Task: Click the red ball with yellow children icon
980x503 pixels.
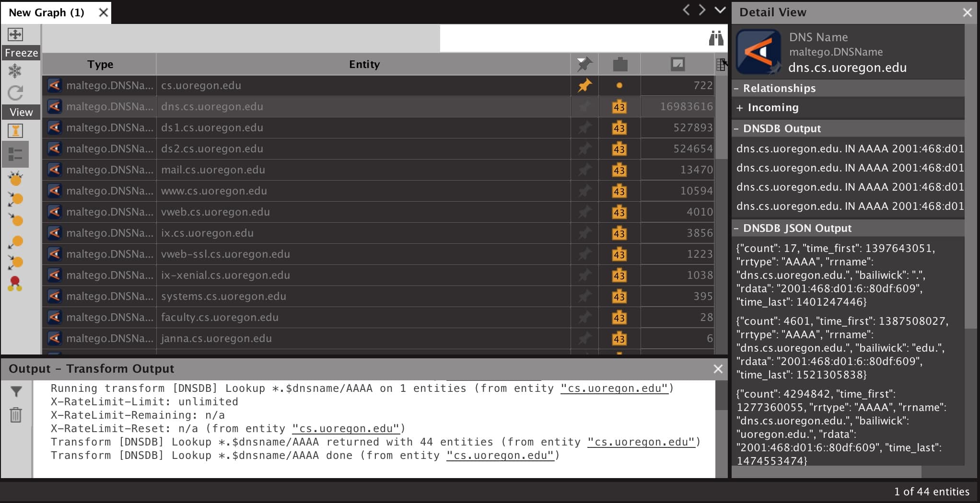Action: (x=15, y=284)
